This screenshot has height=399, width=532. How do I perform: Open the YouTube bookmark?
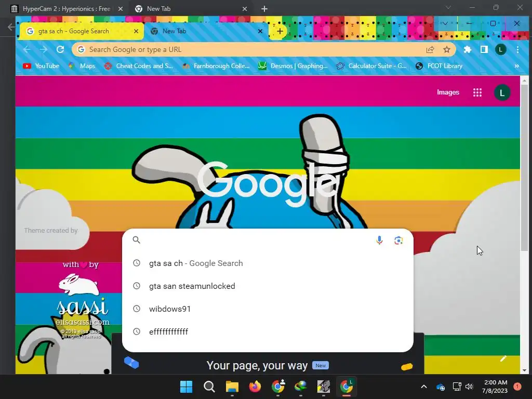(41, 66)
